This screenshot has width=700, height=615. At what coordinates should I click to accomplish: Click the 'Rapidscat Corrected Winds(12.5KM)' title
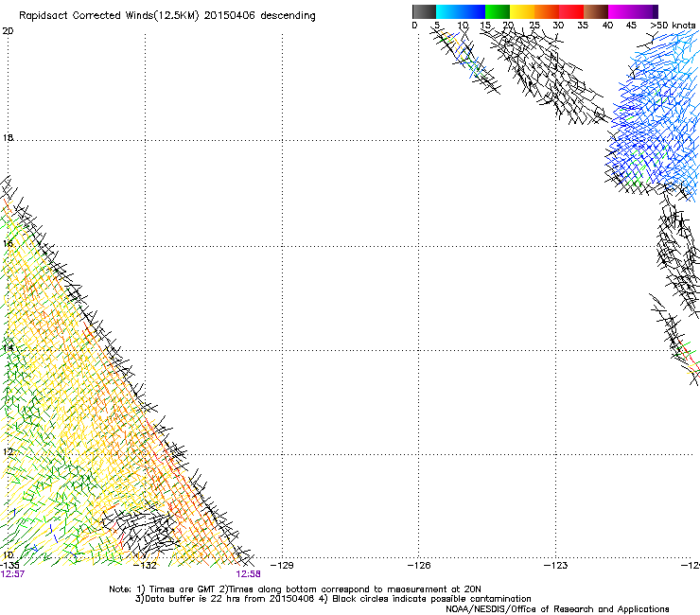pos(109,16)
